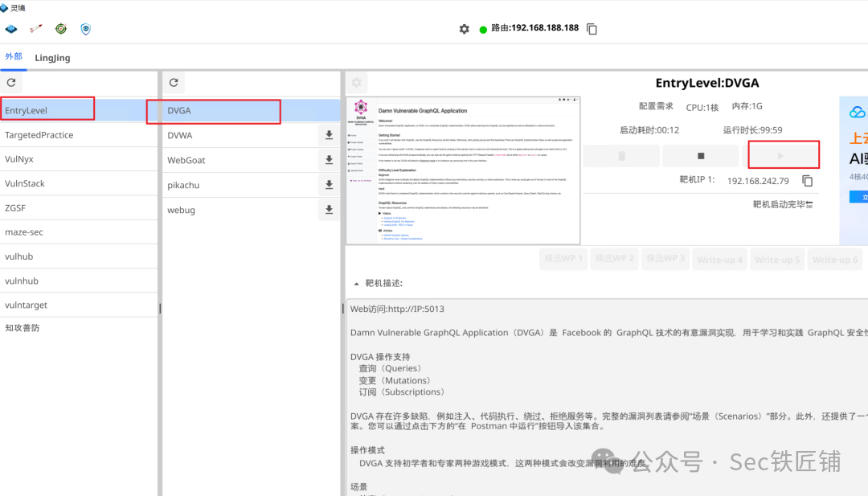Delete the DVGA target machine
Viewport: 868px width, 496px height.
[x=621, y=156]
